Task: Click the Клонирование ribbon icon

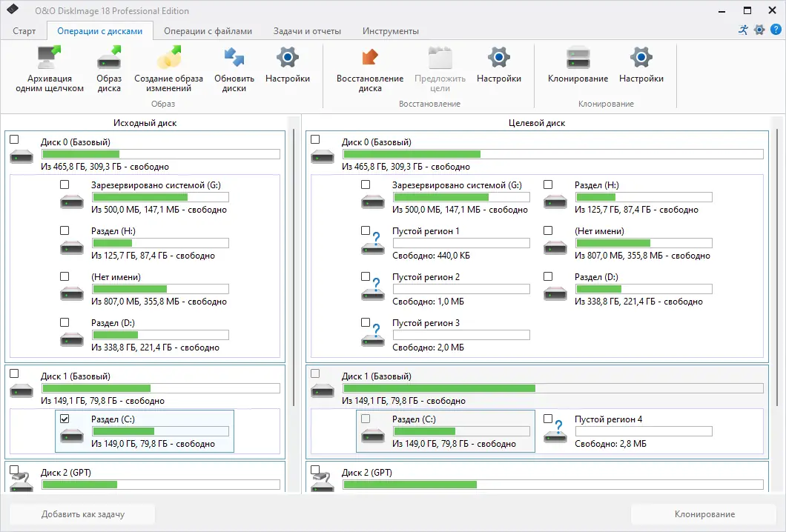Action: coord(578,58)
